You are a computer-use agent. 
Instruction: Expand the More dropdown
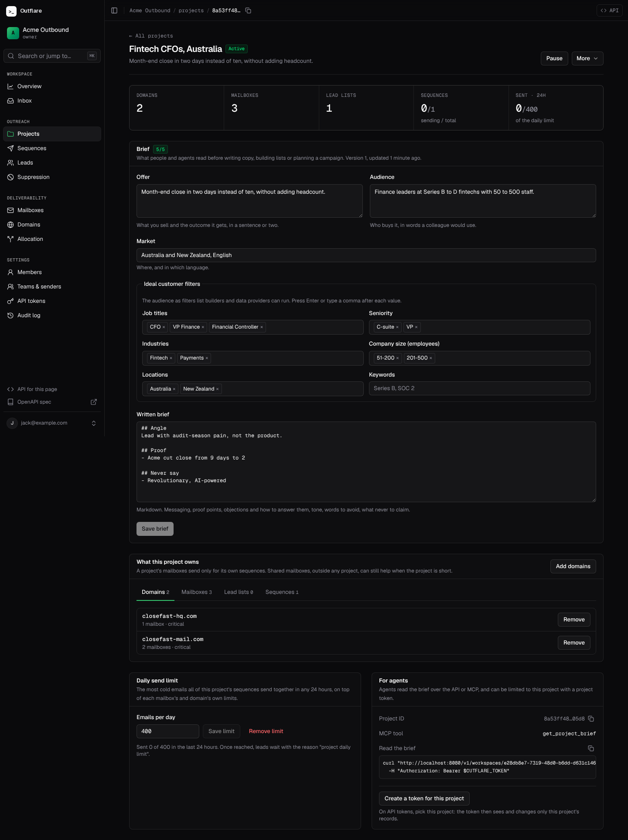click(x=587, y=58)
